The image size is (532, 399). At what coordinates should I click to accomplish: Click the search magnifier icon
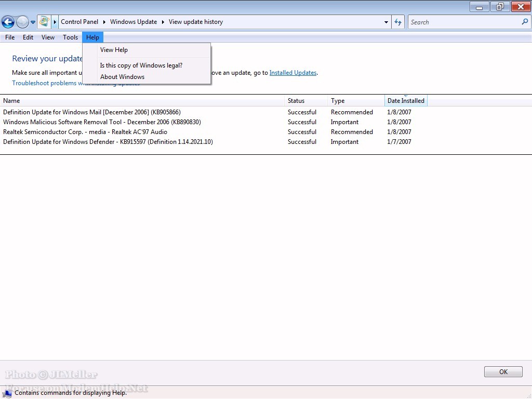[524, 22]
